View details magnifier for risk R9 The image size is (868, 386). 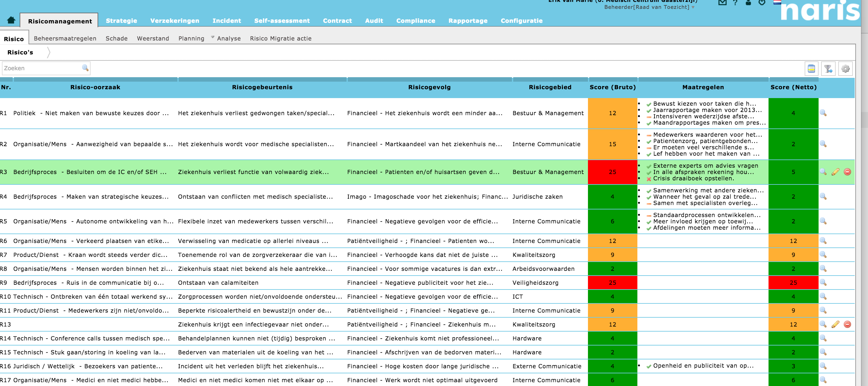pyautogui.click(x=823, y=283)
